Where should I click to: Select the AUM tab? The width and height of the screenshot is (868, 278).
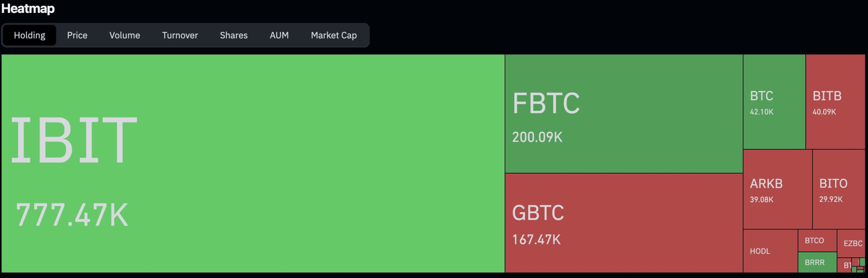tap(279, 35)
